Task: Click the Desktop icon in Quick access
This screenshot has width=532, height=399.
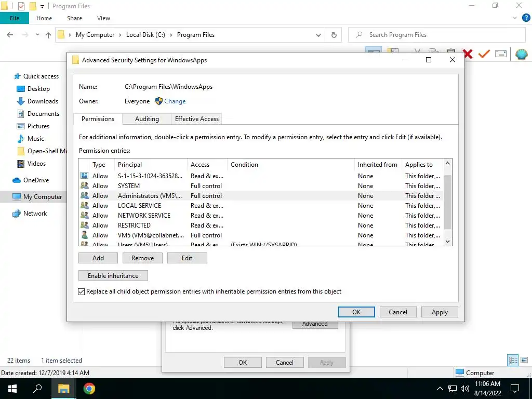Action: click(21, 89)
